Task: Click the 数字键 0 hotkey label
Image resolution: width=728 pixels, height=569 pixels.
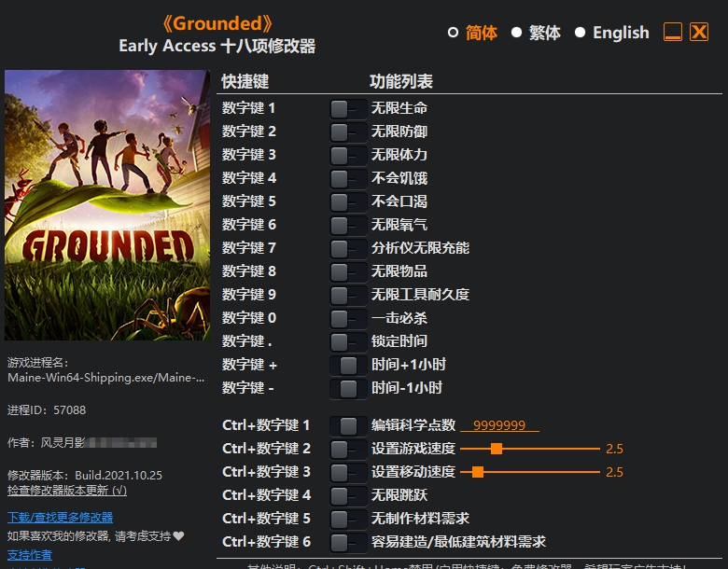Action: coord(249,318)
